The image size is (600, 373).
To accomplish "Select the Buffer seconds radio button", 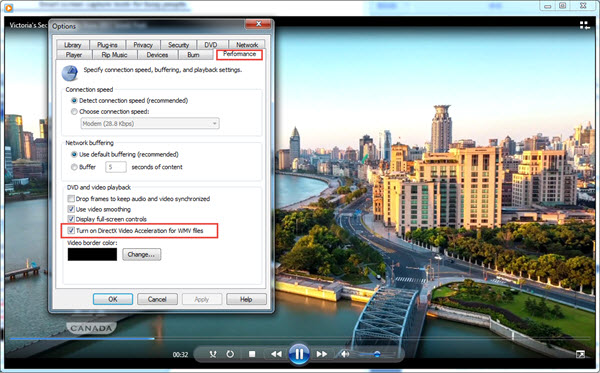I will point(74,167).
